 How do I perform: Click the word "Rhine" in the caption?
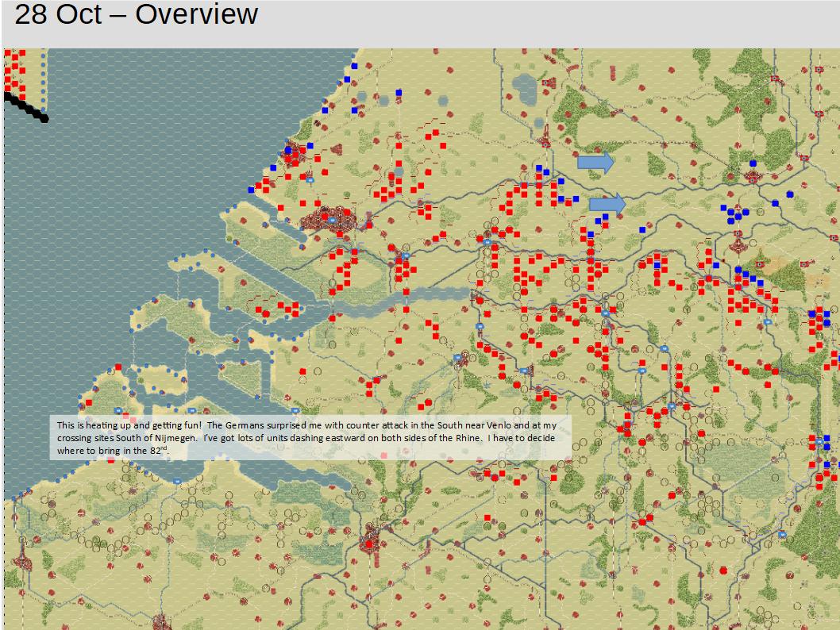coord(468,438)
